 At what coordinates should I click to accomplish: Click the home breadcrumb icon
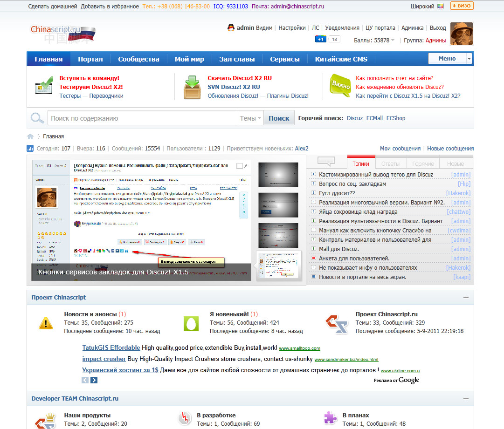[30, 136]
